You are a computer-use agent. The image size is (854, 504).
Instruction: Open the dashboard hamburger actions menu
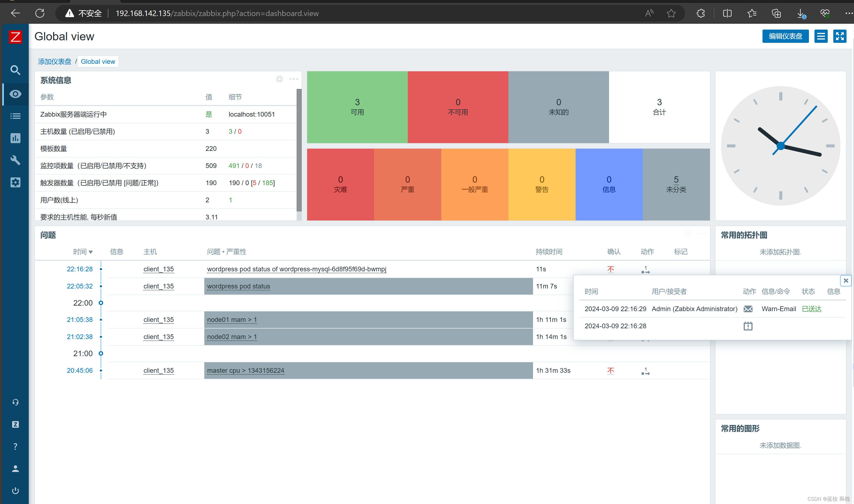821,36
